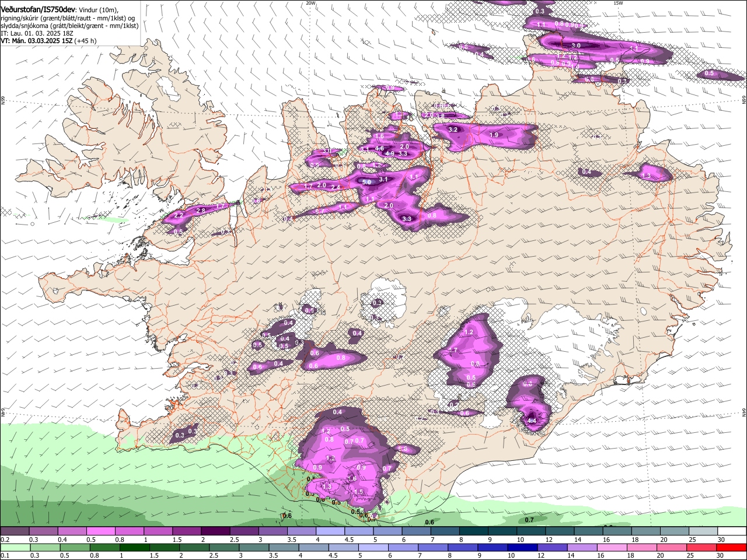Viewport: 747px width, 560px height.
Task: Click the 4.9 snowfall value on map
Action: (x=390, y=153)
